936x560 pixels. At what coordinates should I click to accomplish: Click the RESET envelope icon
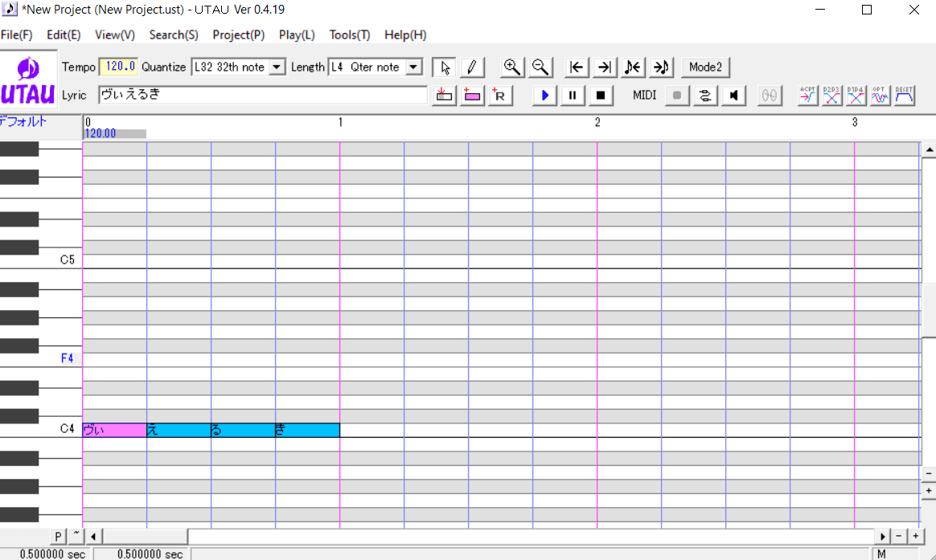pyautogui.click(x=905, y=96)
